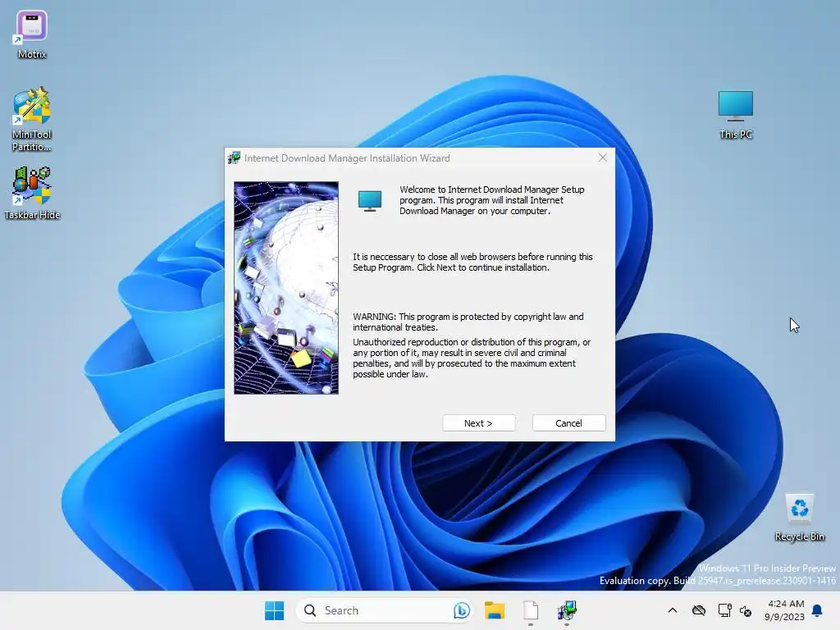
Task: Click the 'WARNING: This program is protected' text
Action: coord(468,322)
